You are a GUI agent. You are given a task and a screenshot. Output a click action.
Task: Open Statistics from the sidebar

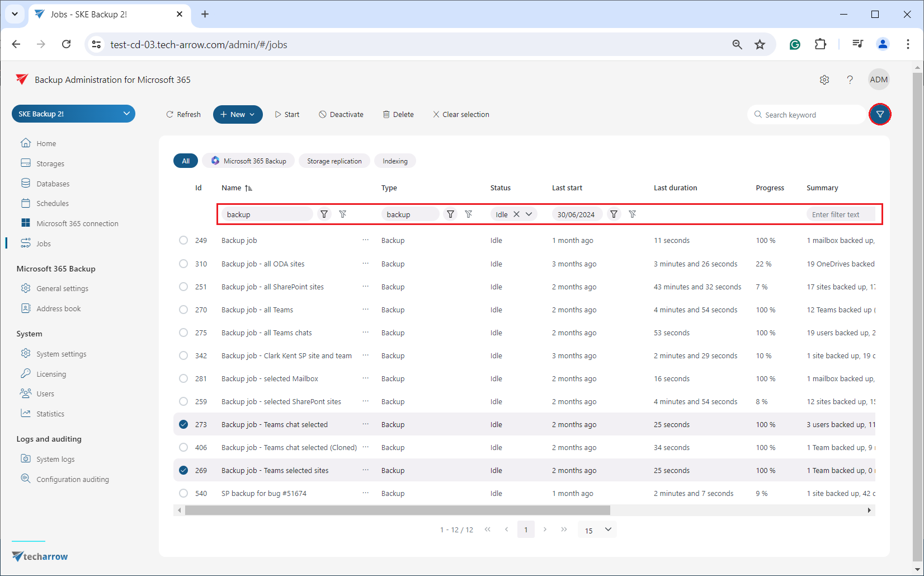click(x=50, y=414)
